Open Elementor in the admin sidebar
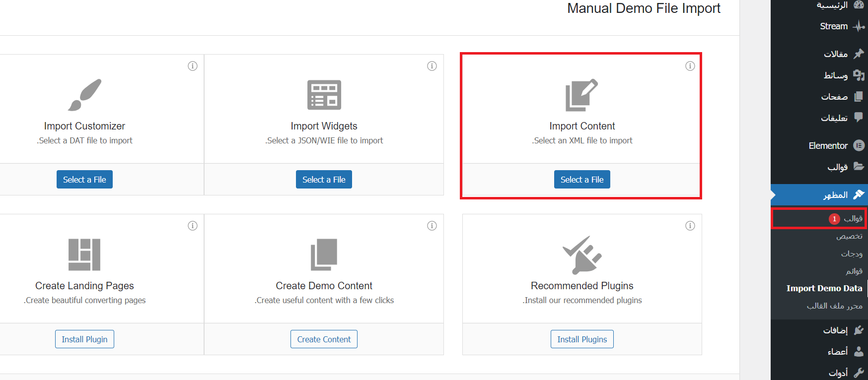The width and height of the screenshot is (868, 380). click(x=828, y=145)
